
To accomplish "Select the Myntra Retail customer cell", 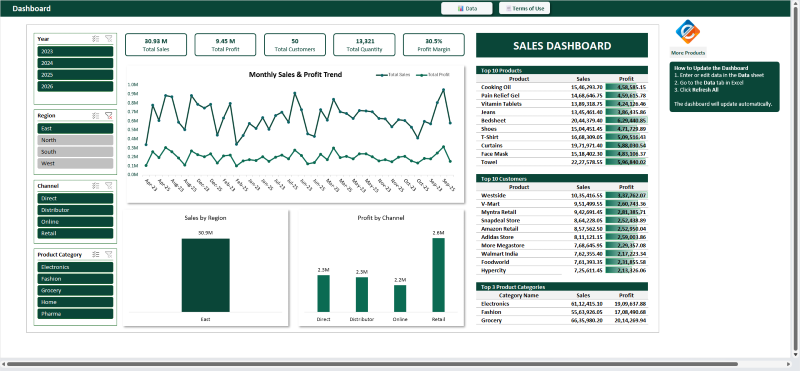I will (519, 212).
